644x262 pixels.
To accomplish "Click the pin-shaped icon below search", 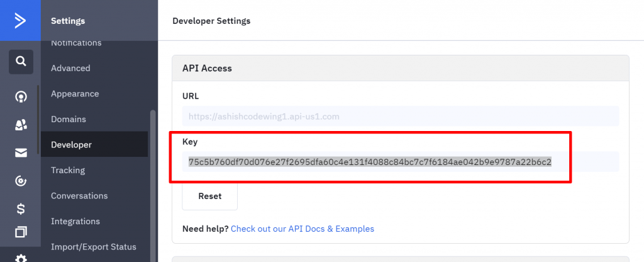I will click(21, 96).
